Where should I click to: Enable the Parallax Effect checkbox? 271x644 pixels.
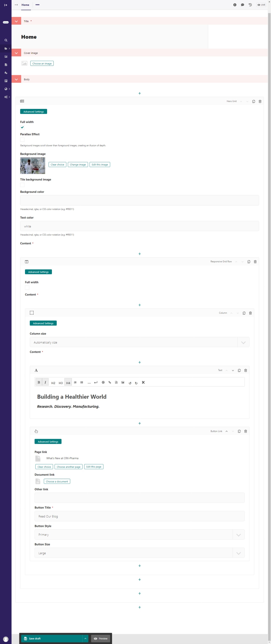(x=22, y=140)
